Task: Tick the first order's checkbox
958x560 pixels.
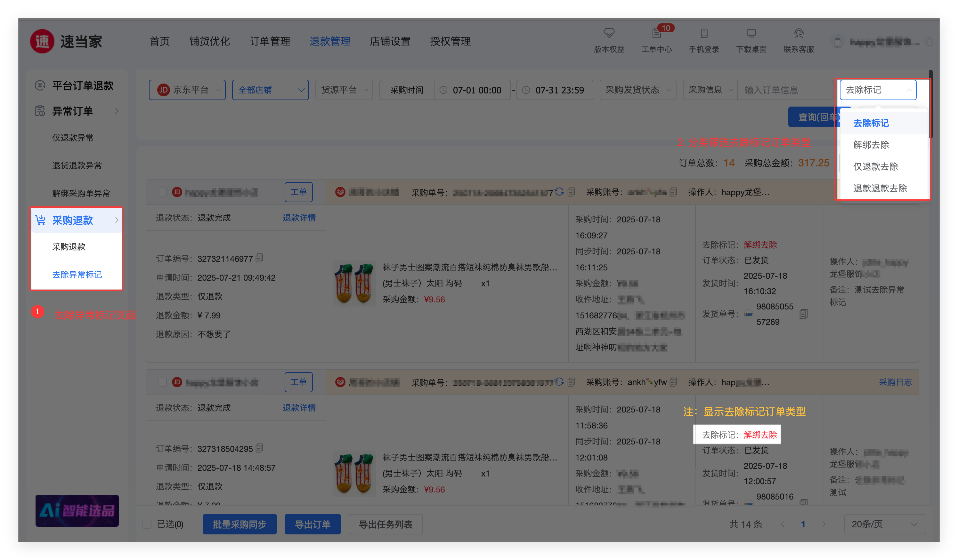Action: 162,192
